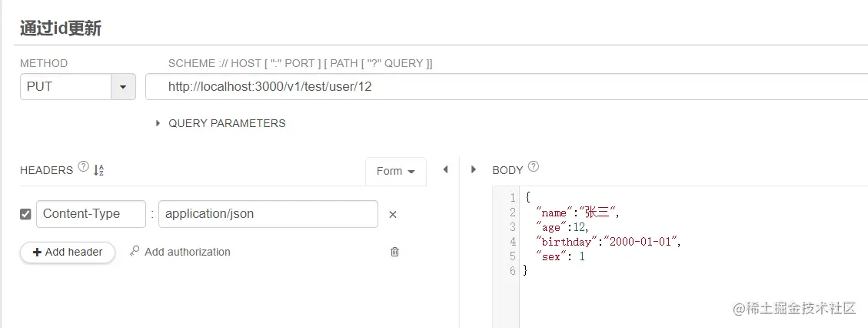Image resolution: width=868 pixels, height=328 pixels.
Task: Remove the Content-Type header with X
Action: coord(392,215)
